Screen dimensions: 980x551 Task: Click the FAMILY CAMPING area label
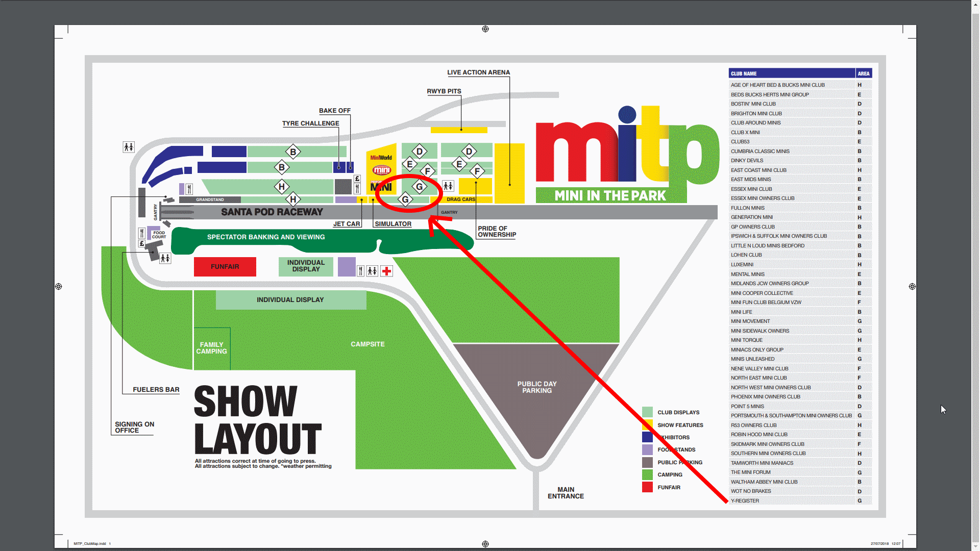coord(211,348)
